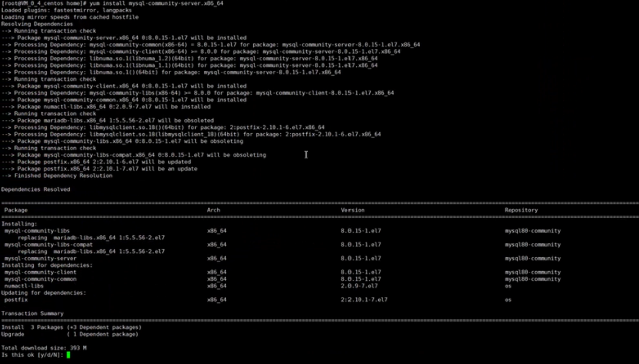Click the text cursor in the terminal center

[x=306, y=155]
